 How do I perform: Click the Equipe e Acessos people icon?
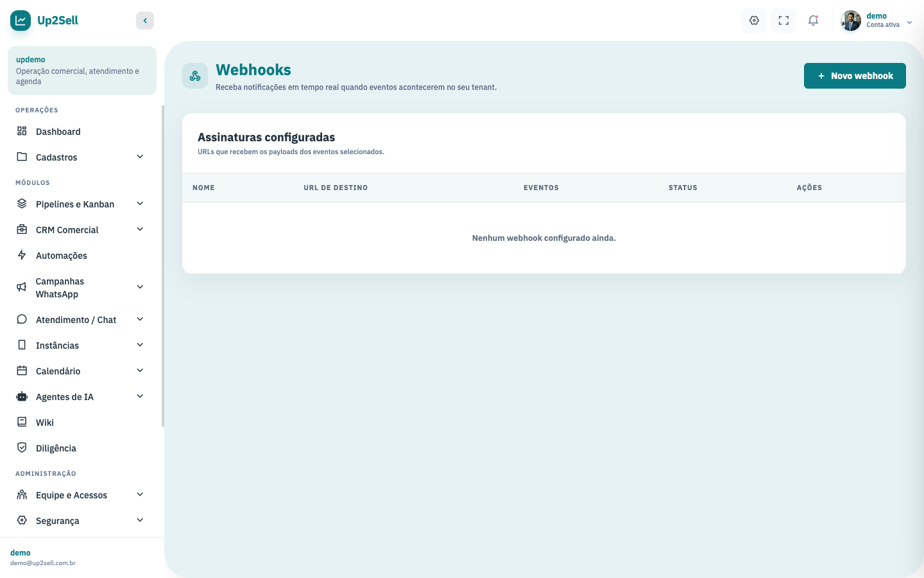click(22, 495)
